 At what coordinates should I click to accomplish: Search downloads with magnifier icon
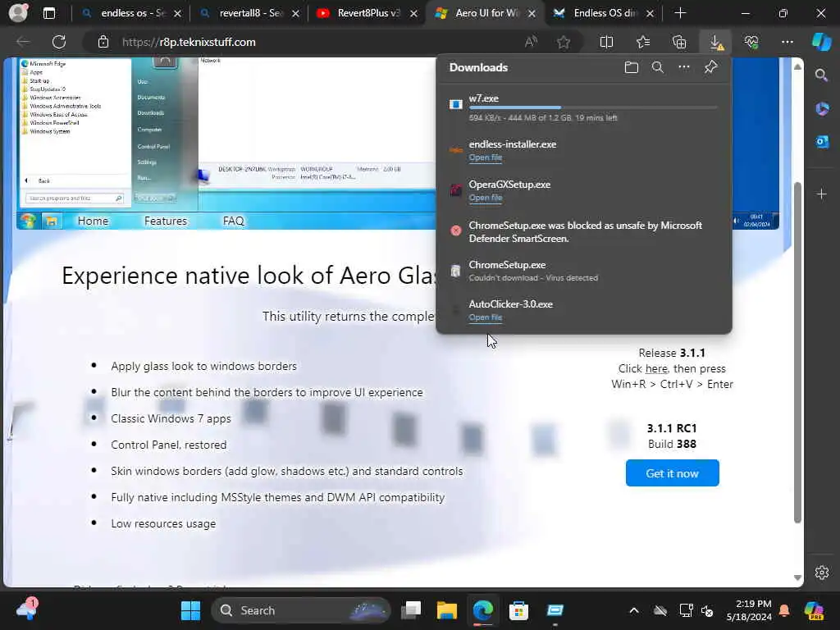point(657,67)
